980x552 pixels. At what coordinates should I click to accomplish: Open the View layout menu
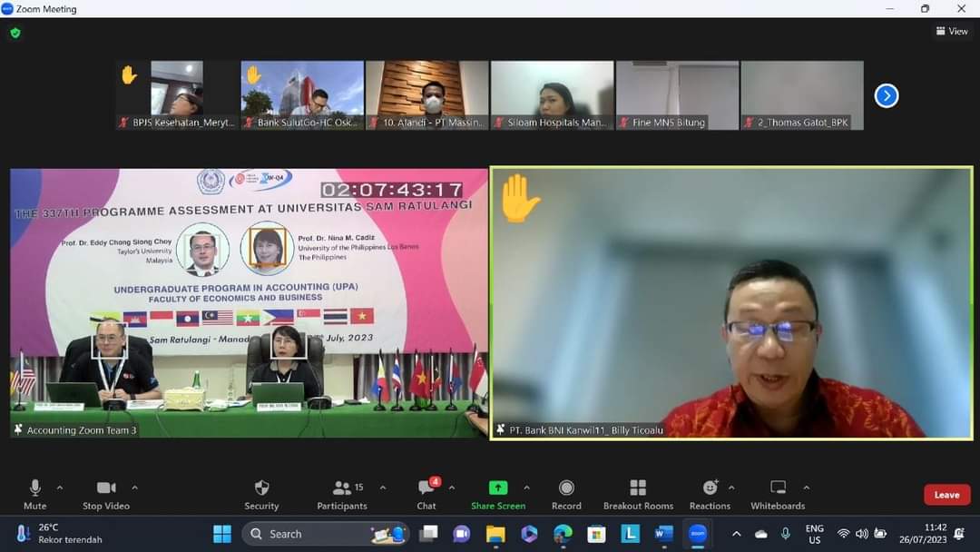[x=952, y=32]
